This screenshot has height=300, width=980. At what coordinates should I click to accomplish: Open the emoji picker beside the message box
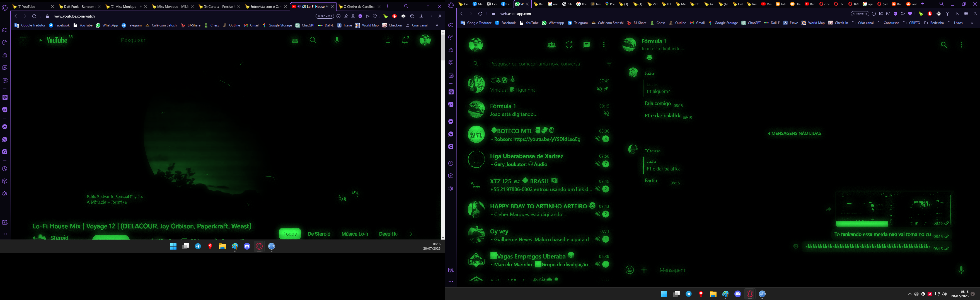pos(630,270)
